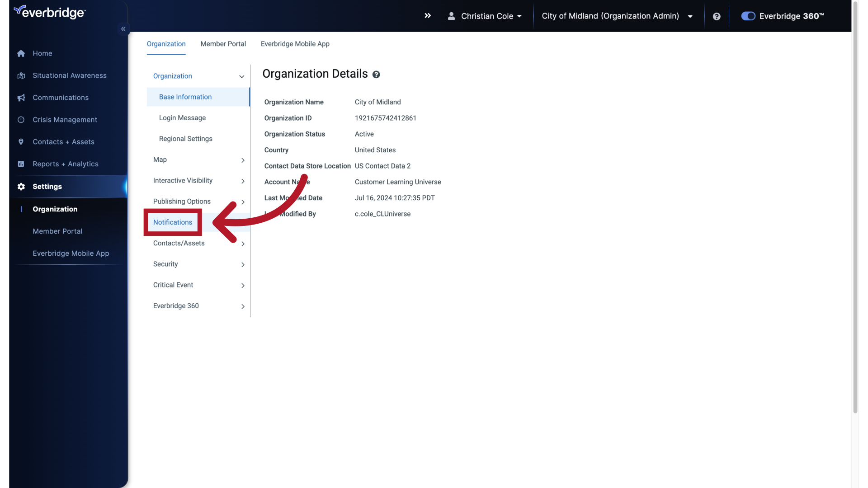Open Contacts + Assets from the sidebar
The image size is (868, 488).
pyautogui.click(x=63, y=142)
